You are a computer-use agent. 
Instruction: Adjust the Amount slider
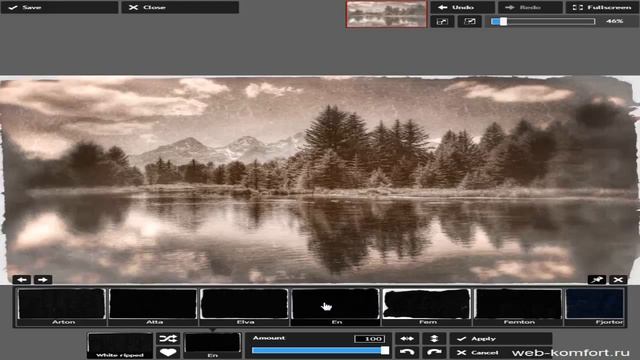tap(320, 350)
